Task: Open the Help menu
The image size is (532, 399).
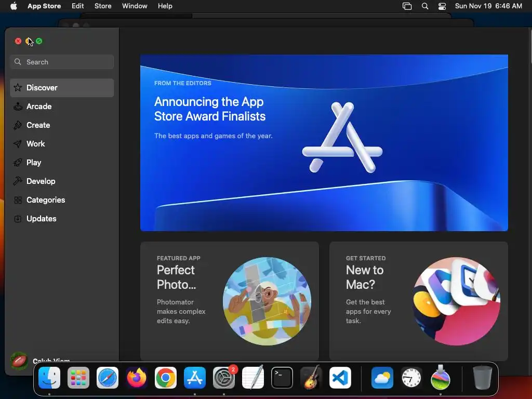Action: click(165, 6)
